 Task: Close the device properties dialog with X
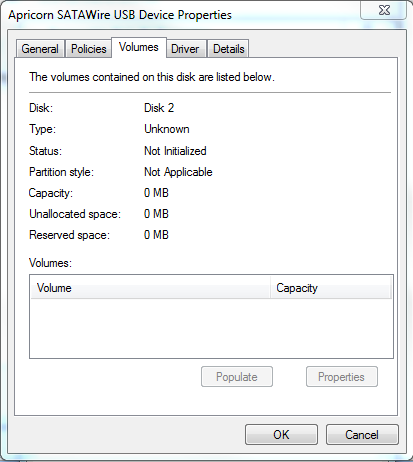pyautogui.click(x=384, y=10)
